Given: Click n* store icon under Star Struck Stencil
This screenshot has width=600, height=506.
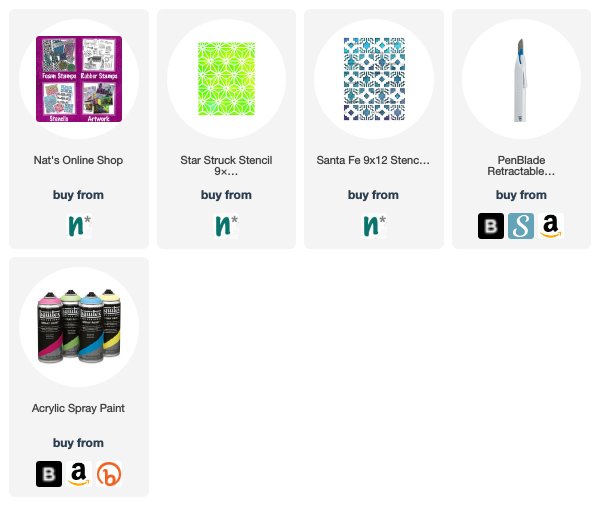Looking at the screenshot, I should [226, 226].
